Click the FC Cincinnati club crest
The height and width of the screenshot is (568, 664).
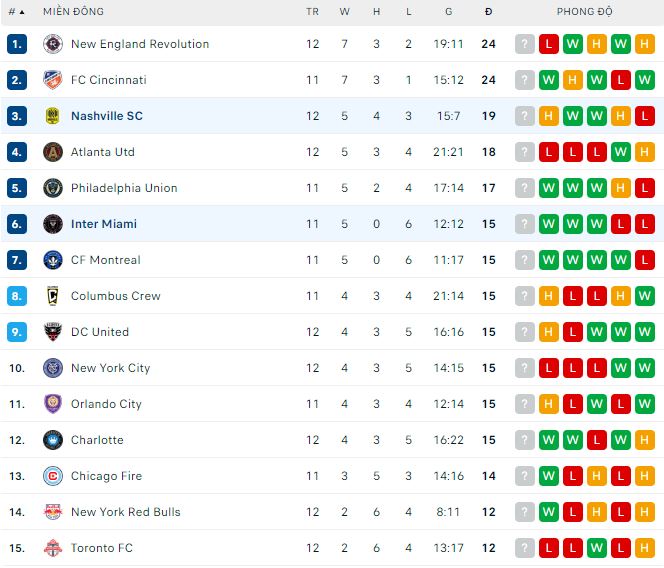53,80
